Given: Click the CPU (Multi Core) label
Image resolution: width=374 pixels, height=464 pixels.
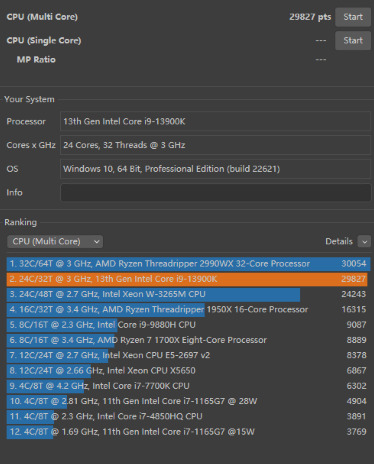Looking at the screenshot, I should (x=42, y=17).
